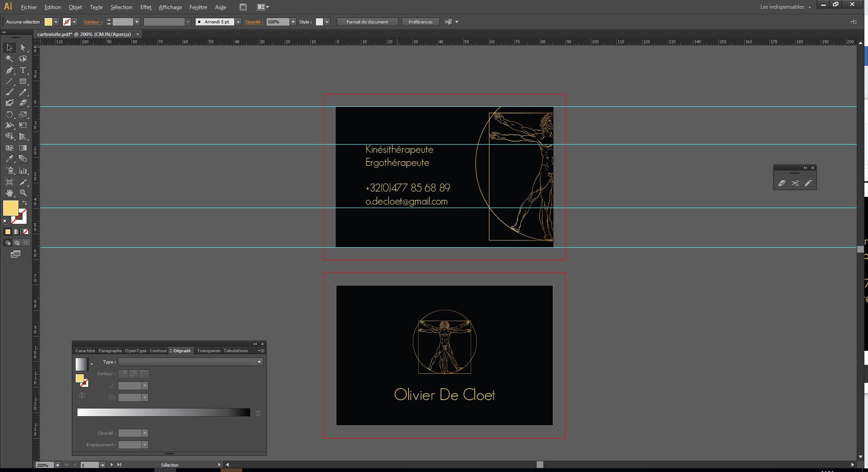Select the Hand tool

point(9,193)
